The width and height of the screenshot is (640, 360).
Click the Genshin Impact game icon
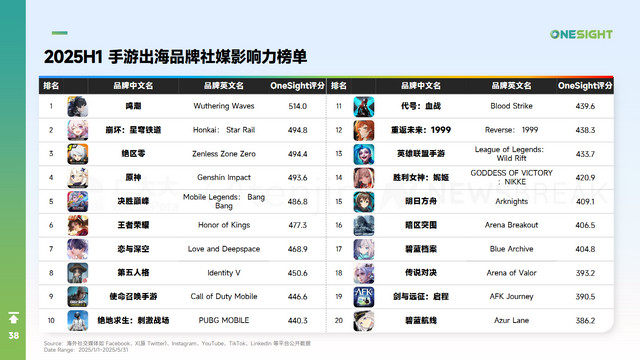click(x=78, y=178)
